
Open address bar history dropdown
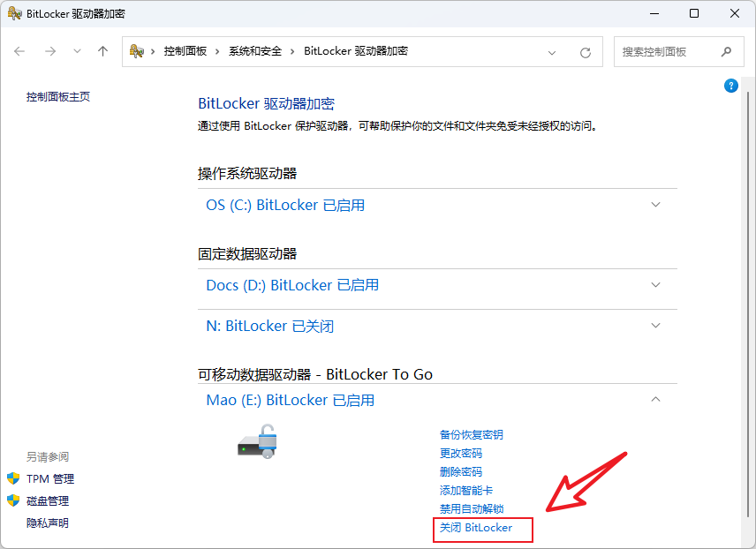tap(552, 53)
